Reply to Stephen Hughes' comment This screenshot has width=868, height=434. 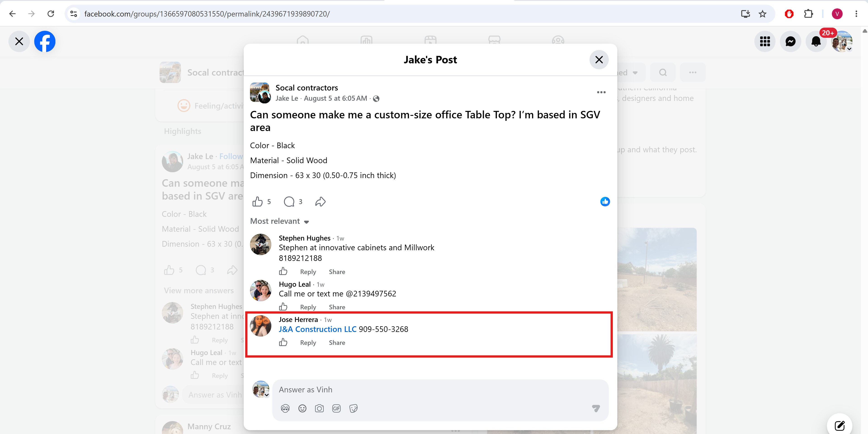pyautogui.click(x=308, y=272)
